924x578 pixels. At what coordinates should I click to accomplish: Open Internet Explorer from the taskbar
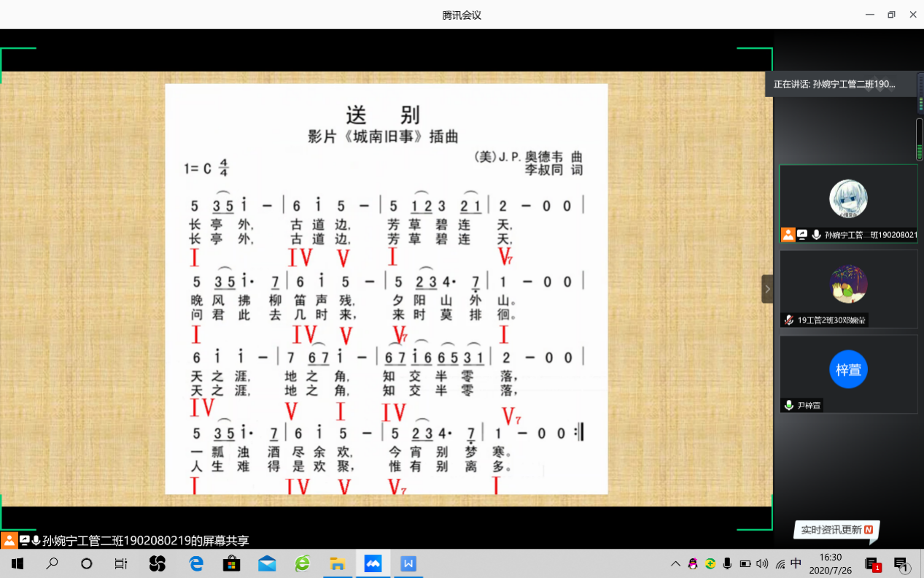(302, 563)
